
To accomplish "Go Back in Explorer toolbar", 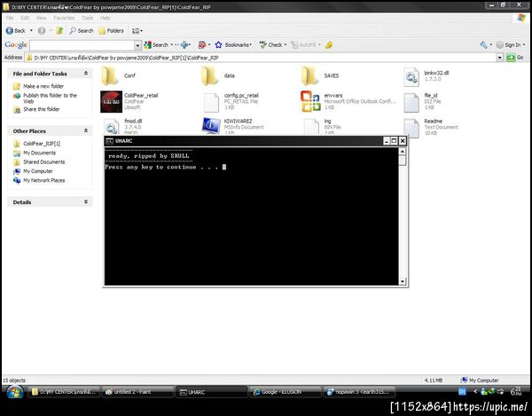I will [x=16, y=31].
